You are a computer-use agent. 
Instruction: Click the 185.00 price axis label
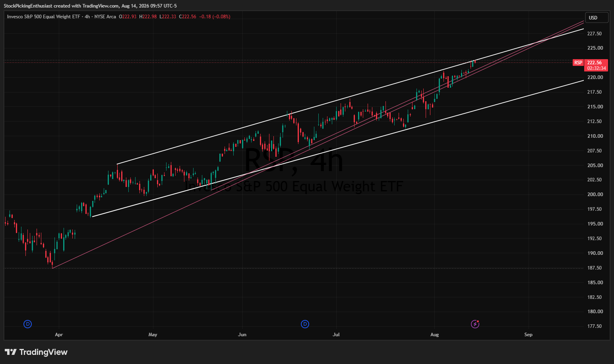(x=595, y=283)
